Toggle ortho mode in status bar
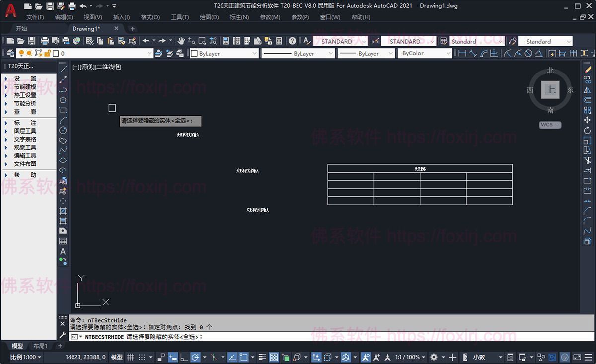 pos(184,357)
